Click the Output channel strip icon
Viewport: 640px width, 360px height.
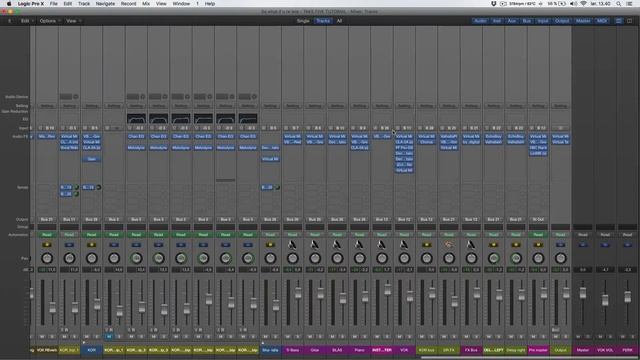(x=560, y=245)
